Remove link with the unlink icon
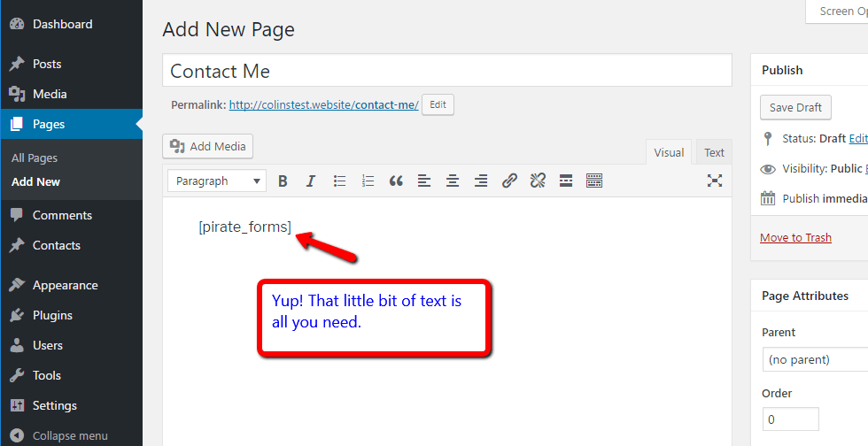868x446 pixels. 538,181
